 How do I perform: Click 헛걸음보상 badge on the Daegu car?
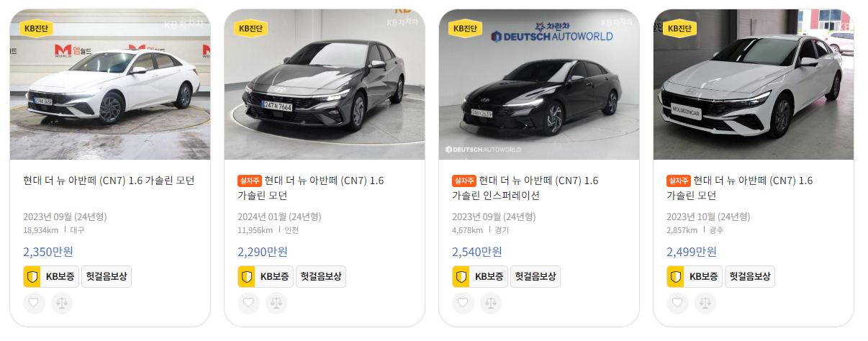click(107, 276)
